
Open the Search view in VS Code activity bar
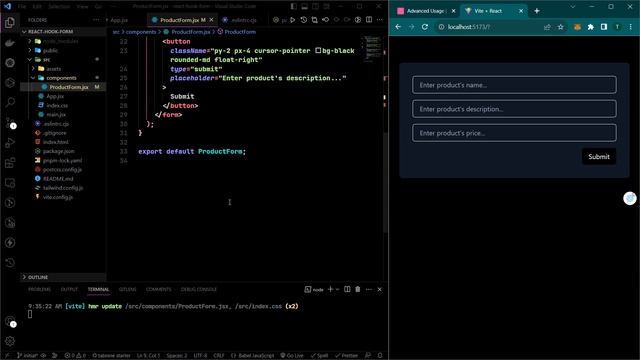(10, 102)
